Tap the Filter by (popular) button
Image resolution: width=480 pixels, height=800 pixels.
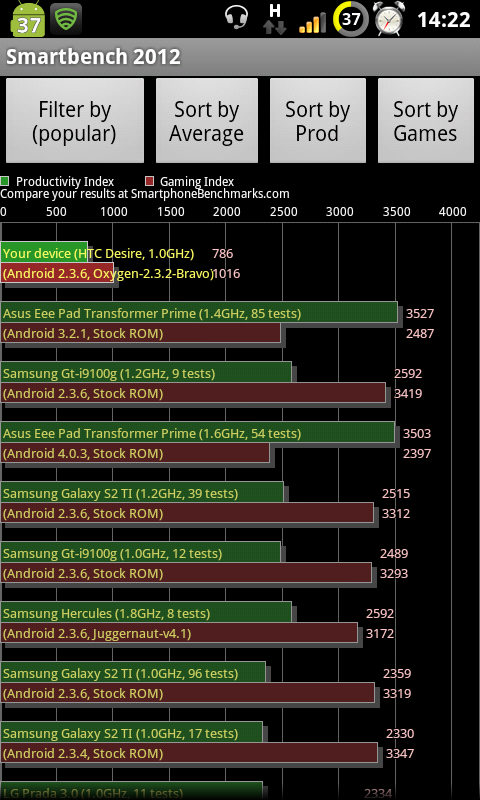(x=75, y=121)
